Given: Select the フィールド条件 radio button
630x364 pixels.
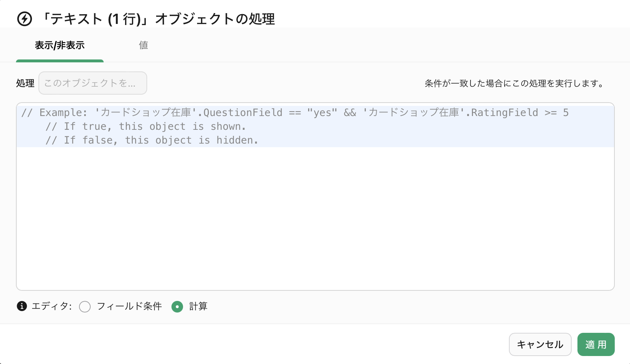Looking at the screenshot, I should point(85,307).
